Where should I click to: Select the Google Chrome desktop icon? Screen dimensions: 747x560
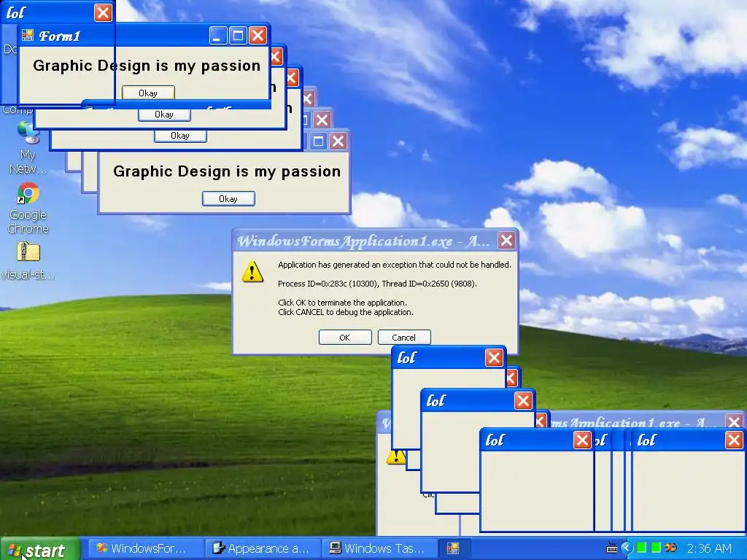28,208
